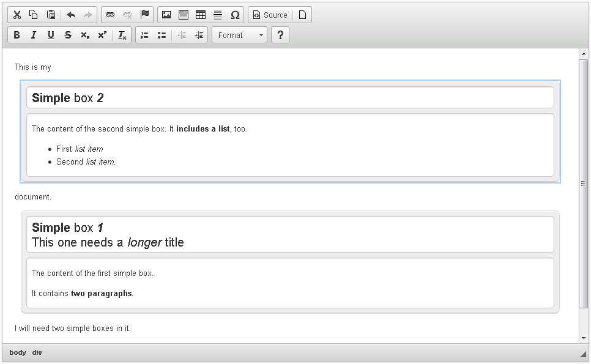
Task: Toggle strikethrough formatting
Action: (x=68, y=35)
